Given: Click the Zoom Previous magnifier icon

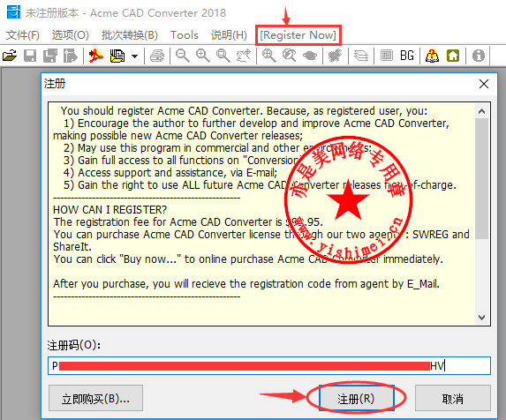Looking at the screenshot, I should (x=289, y=56).
